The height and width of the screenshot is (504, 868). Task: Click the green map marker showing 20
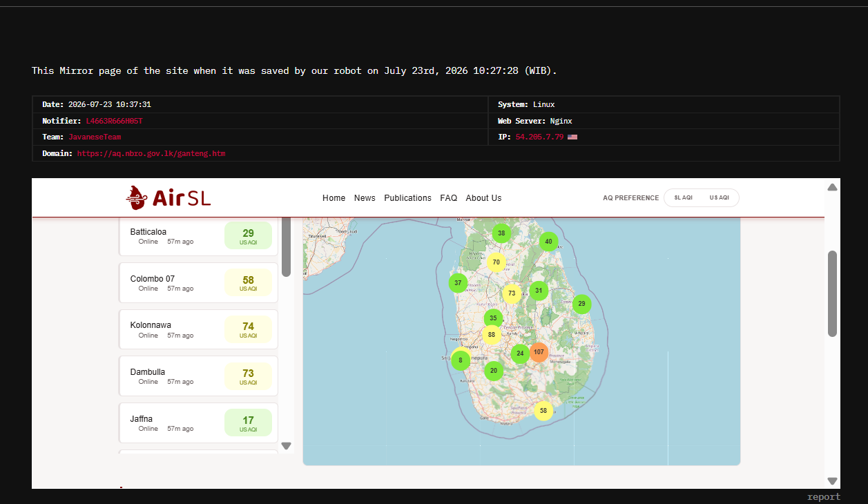point(493,371)
